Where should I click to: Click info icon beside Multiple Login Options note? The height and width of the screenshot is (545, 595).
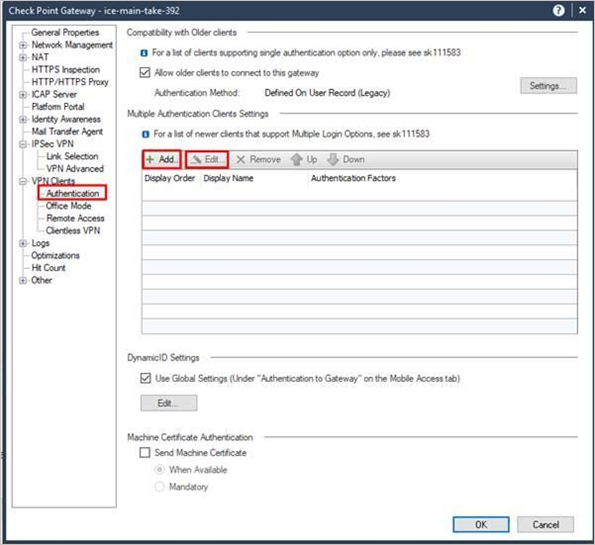click(x=145, y=134)
